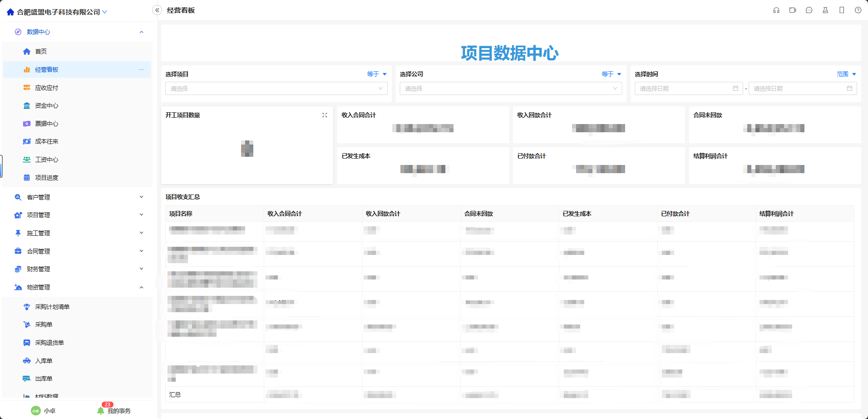Click expand icon on 开工项目数量 card
868x419 pixels.
pos(325,115)
